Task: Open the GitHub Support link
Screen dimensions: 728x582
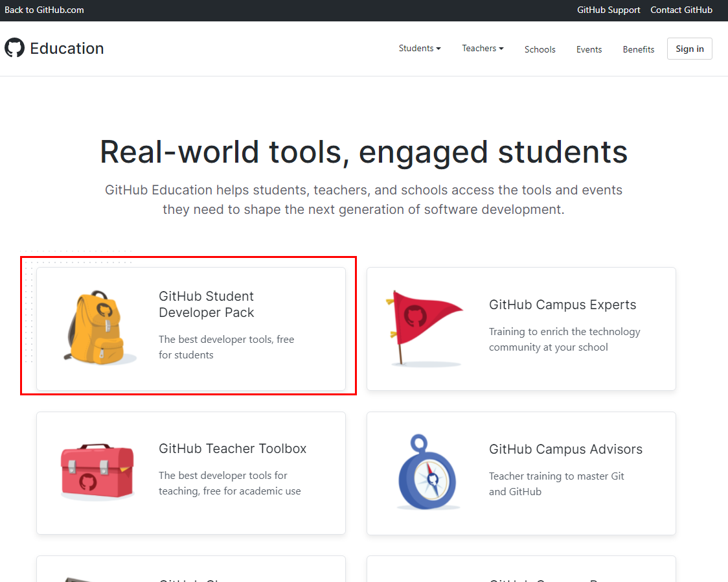Action: click(x=608, y=10)
